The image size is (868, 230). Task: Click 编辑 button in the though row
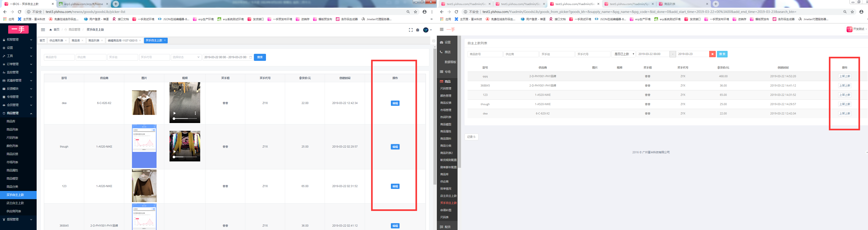(x=395, y=147)
